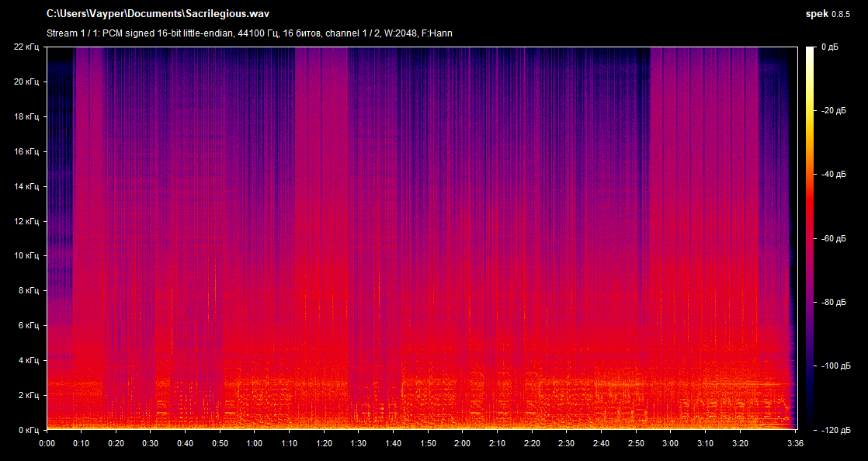The height and width of the screenshot is (461, 868).
Task: Click the 10 кГц frequency label
Action: [26, 255]
